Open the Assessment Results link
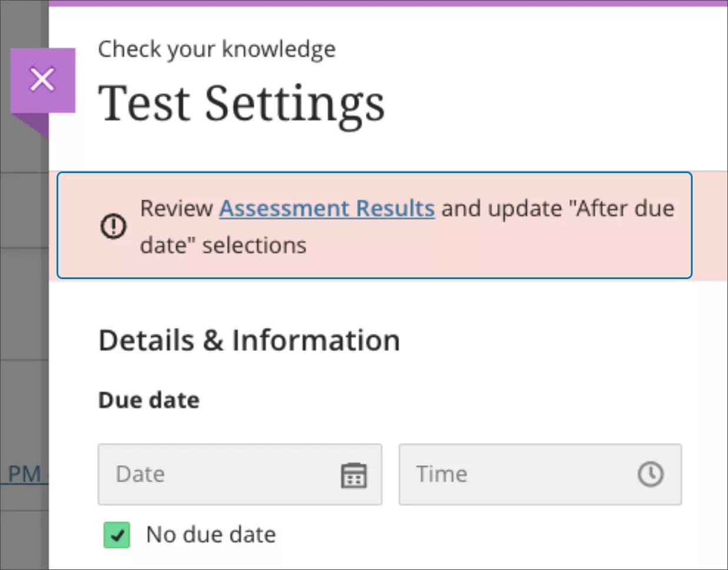The height and width of the screenshot is (570, 728). point(326,208)
